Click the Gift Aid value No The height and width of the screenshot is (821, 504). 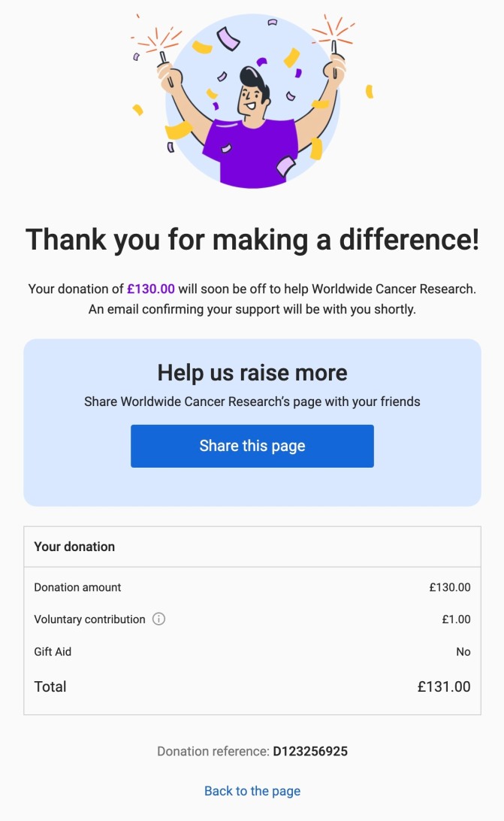point(463,652)
